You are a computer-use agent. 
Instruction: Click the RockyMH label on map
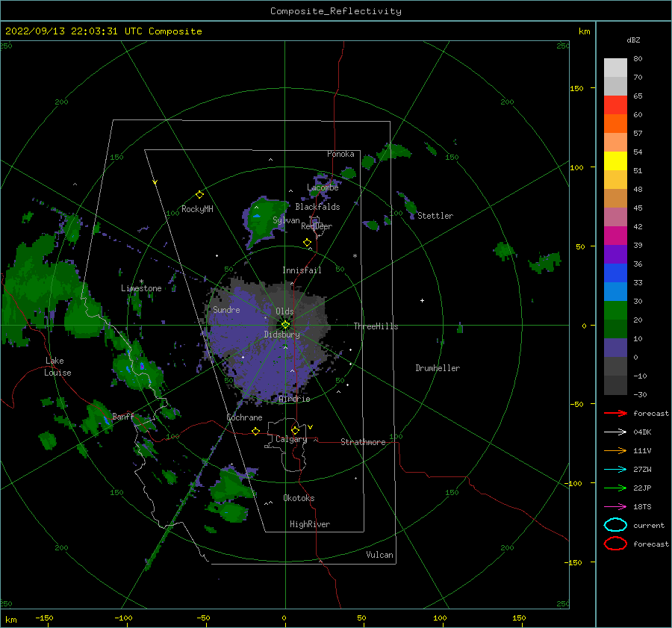[197, 209]
